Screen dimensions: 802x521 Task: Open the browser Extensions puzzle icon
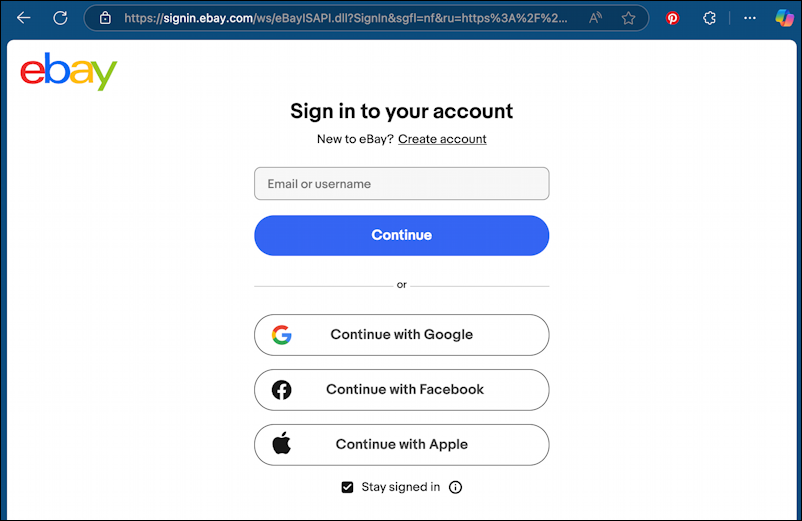click(709, 18)
